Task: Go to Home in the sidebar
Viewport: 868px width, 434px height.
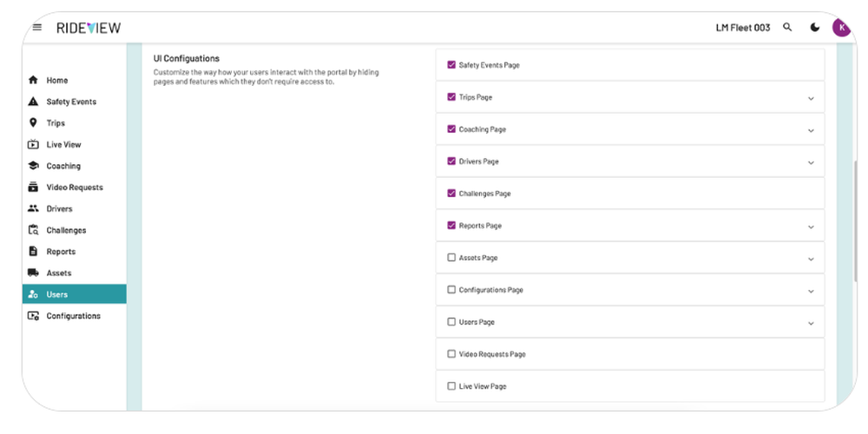Action: [x=74, y=80]
